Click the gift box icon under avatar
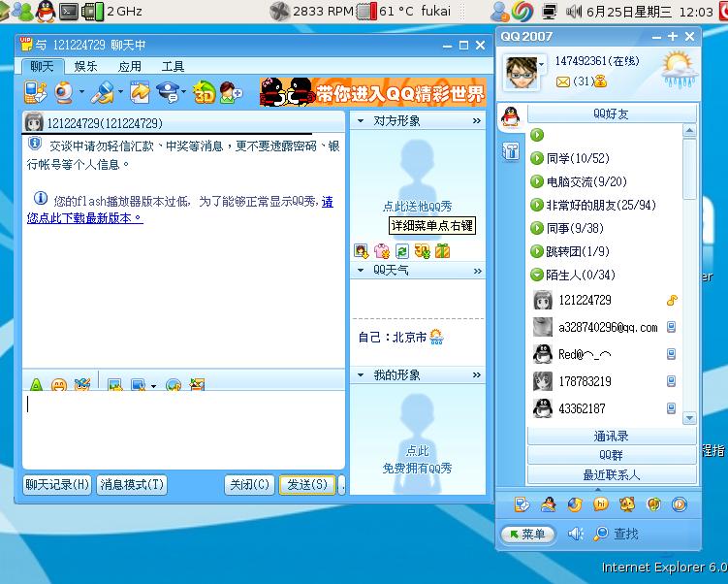Viewport: 728px width, 584px height. click(x=442, y=251)
